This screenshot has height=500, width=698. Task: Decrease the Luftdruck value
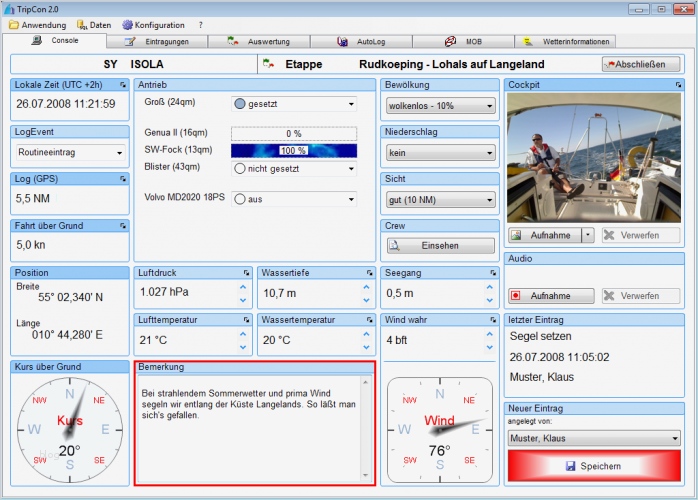[x=243, y=300]
